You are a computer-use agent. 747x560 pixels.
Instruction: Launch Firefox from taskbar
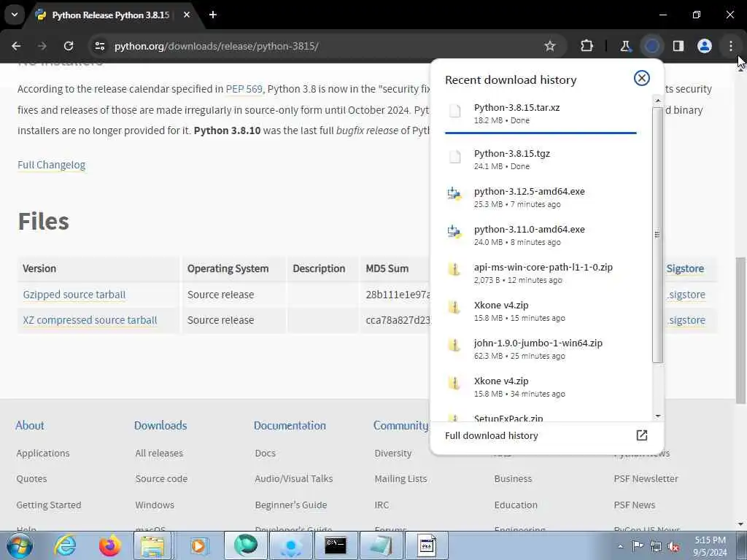coord(109,545)
